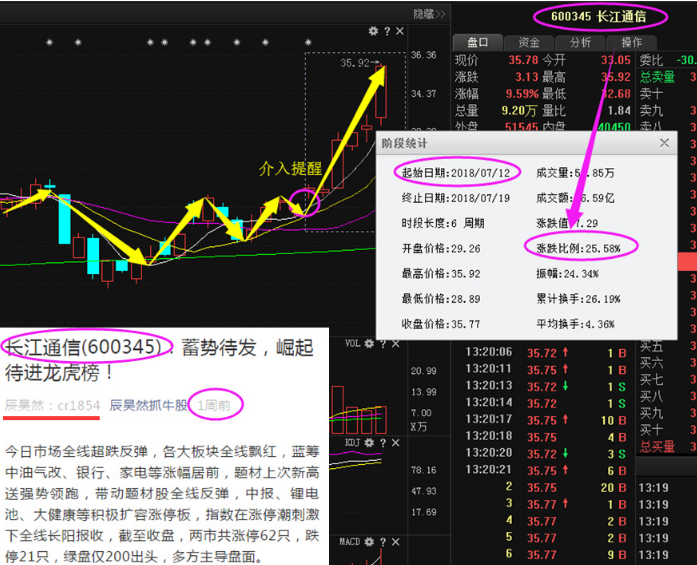Image resolution: width=697 pixels, height=565 pixels.
Task: Open help for the KDJ indicator
Action: point(383,443)
